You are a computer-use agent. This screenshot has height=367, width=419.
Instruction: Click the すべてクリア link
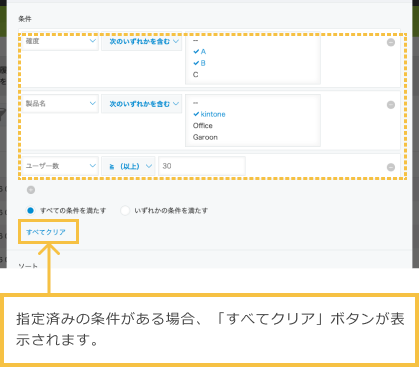click(46, 232)
